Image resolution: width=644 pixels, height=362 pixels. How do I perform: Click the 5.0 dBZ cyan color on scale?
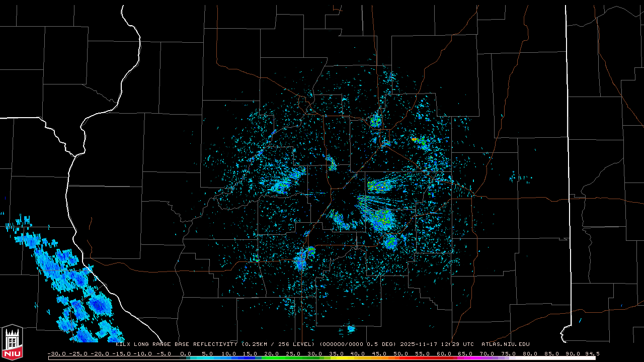click(208, 358)
